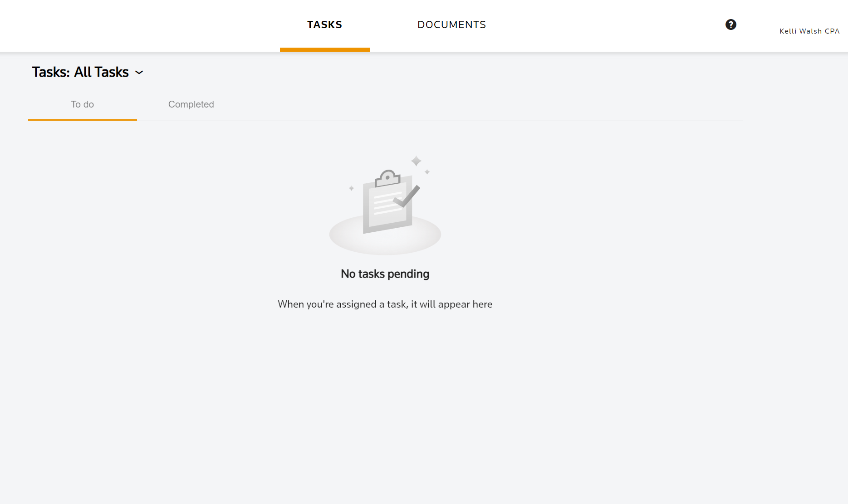
Task: Select the TASKS tab
Action: point(324,24)
